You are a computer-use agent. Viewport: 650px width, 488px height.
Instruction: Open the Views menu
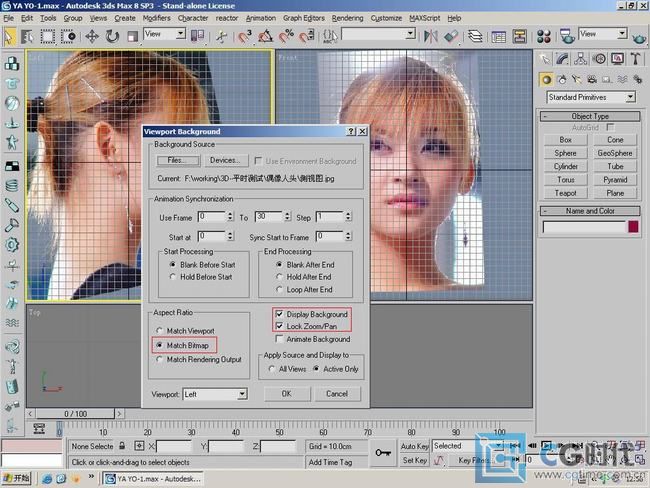(x=98, y=18)
